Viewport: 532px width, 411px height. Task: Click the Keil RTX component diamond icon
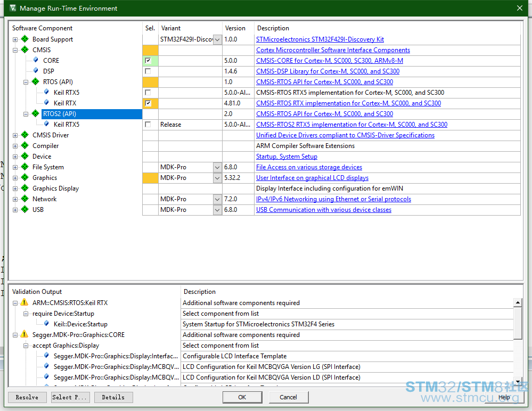click(46, 102)
